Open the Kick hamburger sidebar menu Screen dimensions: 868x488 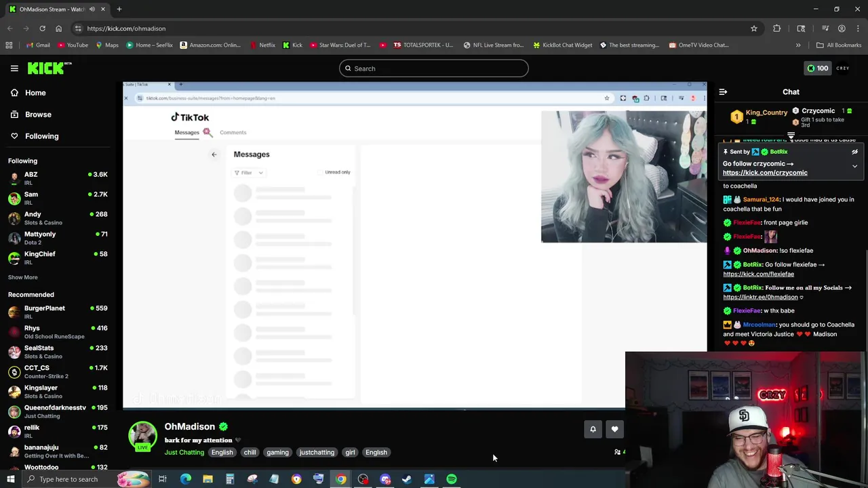[14, 68]
